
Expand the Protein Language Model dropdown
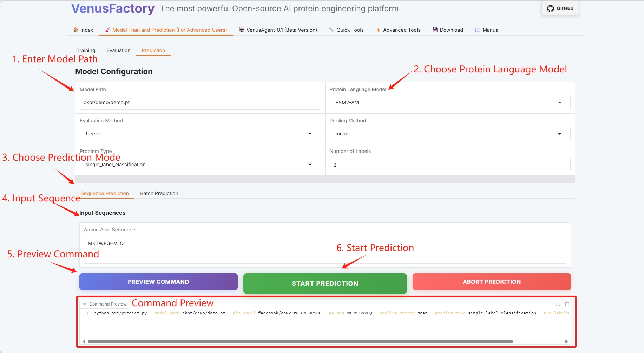point(449,103)
